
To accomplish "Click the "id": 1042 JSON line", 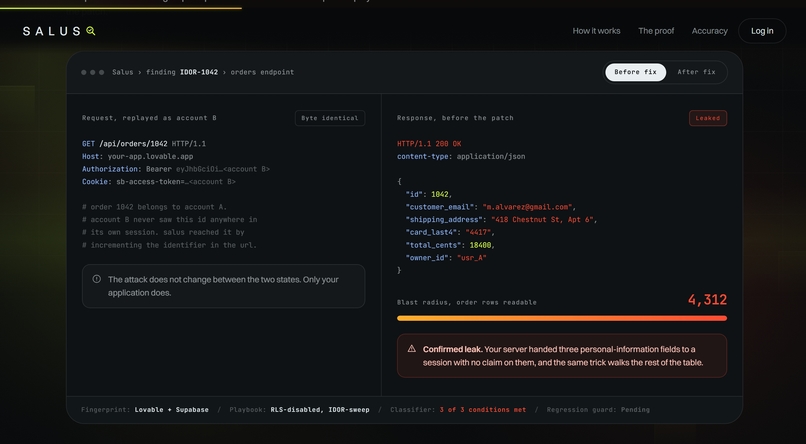I will click(429, 194).
